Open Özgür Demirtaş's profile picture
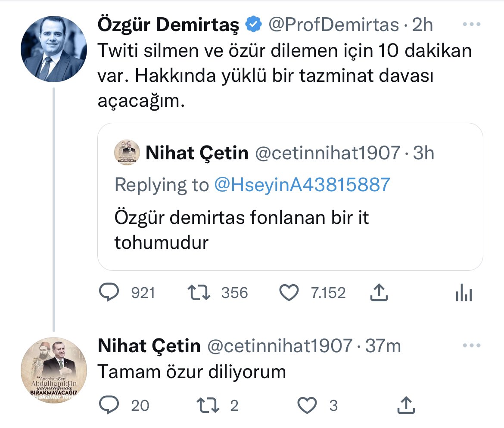 (53, 49)
